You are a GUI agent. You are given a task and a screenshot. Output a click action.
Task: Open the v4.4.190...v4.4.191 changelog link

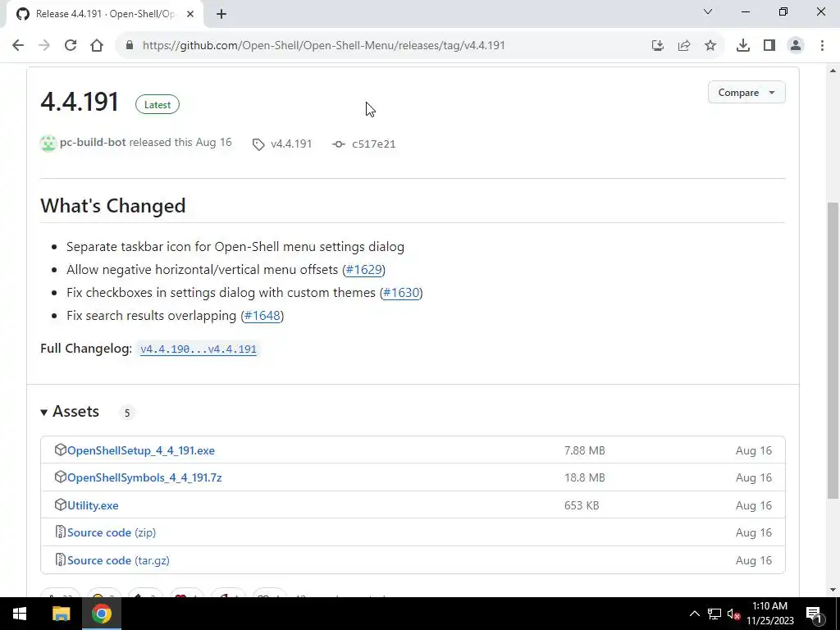point(199,349)
